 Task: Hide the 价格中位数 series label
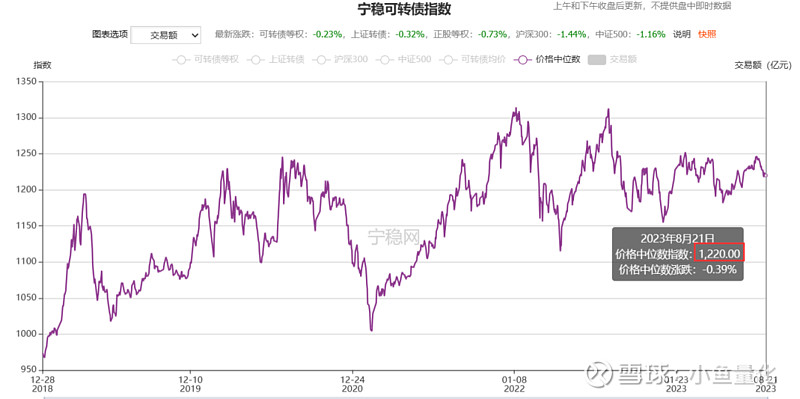tap(558, 60)
